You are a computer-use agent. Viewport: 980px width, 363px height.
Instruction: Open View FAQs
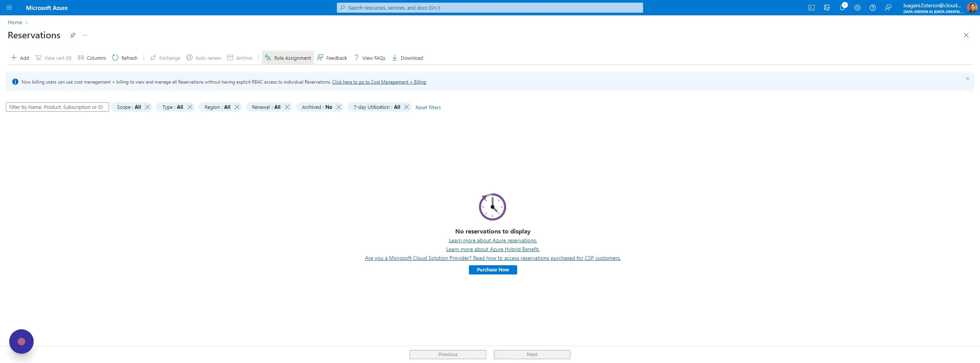pos(369,58)
